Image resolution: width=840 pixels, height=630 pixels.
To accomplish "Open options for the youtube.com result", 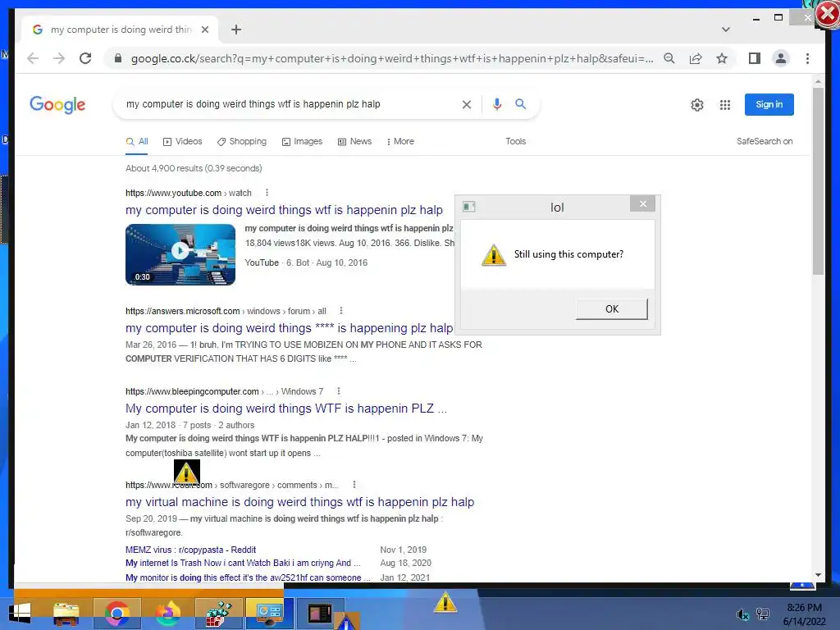I will (267, 193).
